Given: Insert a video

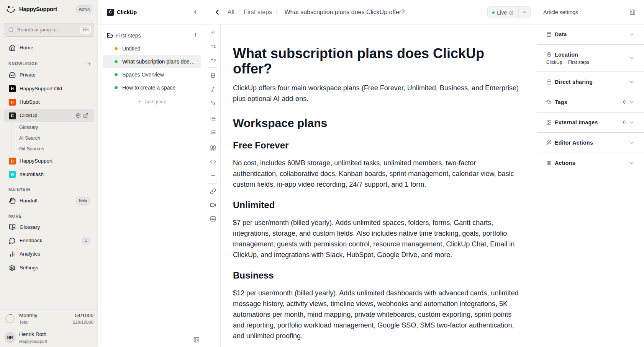Looking at the screenshot, I should pyautogui.click(x=213, y=205).
